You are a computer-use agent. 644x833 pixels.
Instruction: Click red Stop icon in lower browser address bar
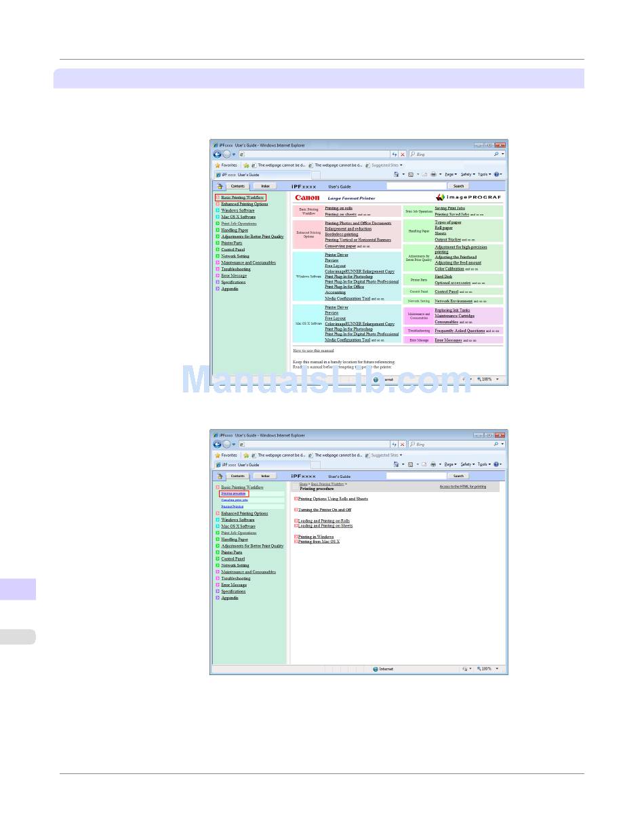point(403,445)
